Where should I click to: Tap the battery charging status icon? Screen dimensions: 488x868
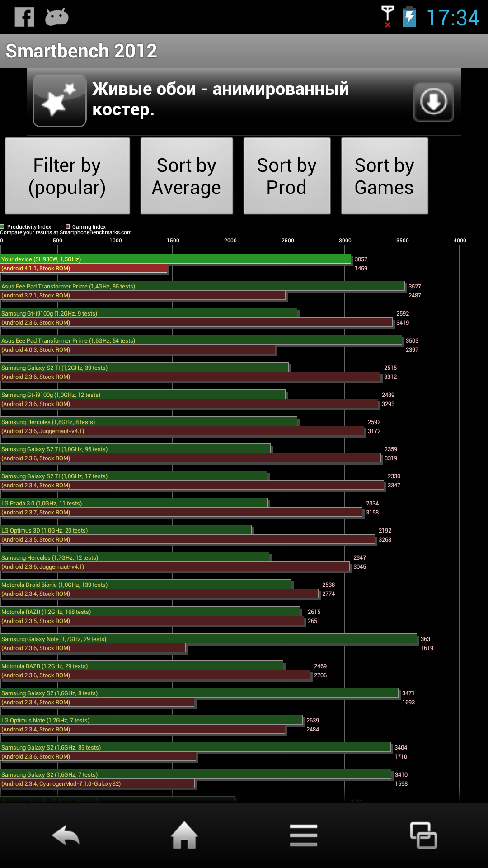pos(409,17)
